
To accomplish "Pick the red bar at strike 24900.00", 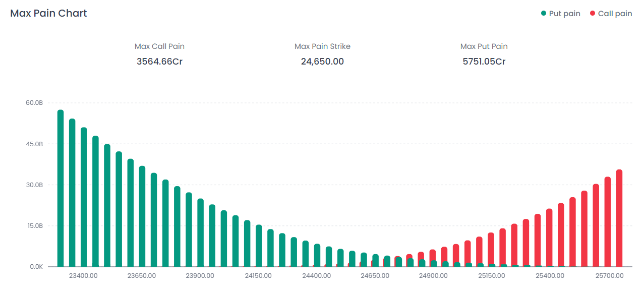I will click(433, 258).
